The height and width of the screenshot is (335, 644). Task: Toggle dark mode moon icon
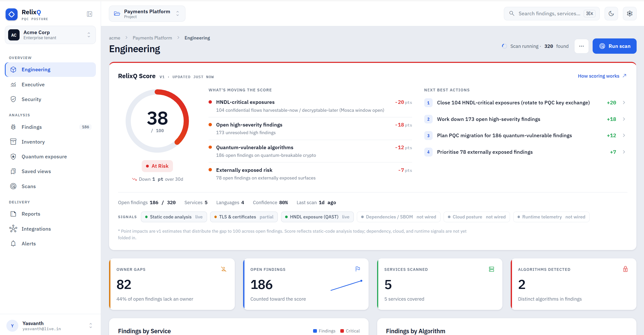pyautogui.click(x=611, y=13)
